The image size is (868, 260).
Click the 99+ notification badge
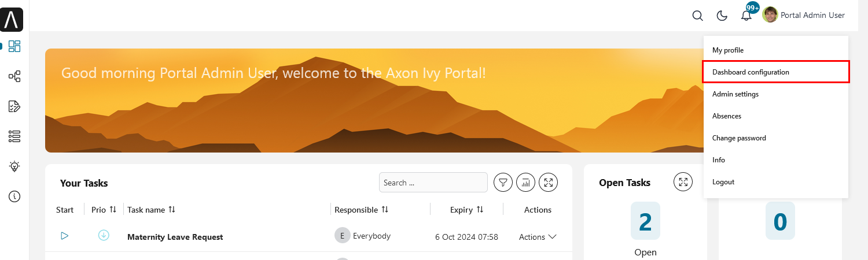(x=753, y=8)
